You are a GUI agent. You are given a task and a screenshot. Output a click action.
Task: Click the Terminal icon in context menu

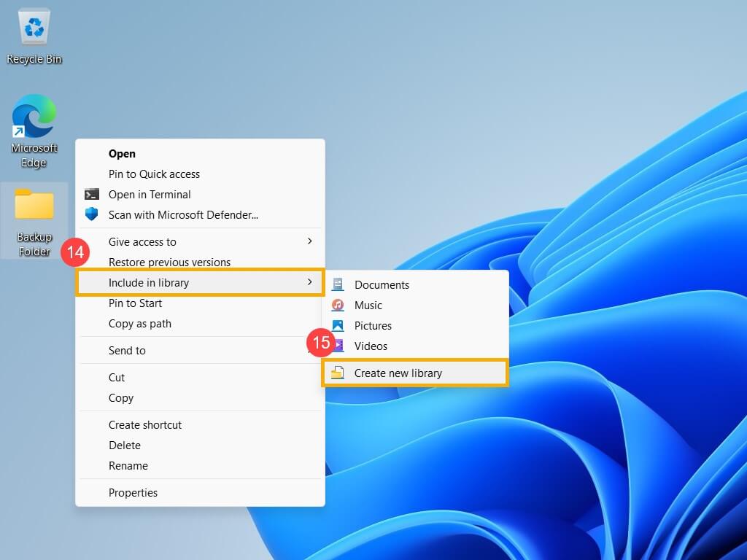pyautogui.click(x=92, y=195)
